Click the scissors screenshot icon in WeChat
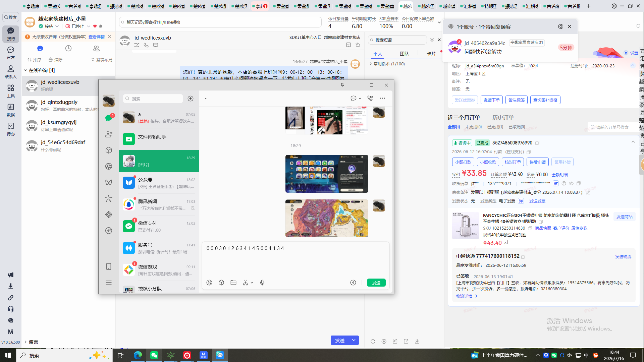Screen dimensions: 644x362 coord(246,283)
